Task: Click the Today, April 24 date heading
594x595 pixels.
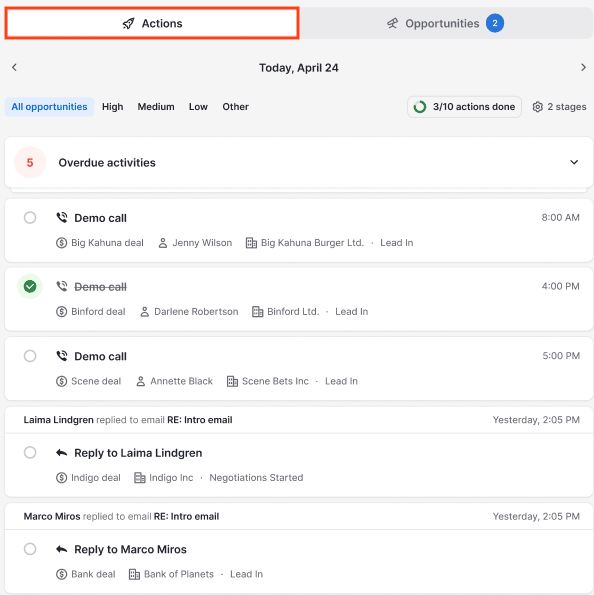Action: click(x=299, y=68)
